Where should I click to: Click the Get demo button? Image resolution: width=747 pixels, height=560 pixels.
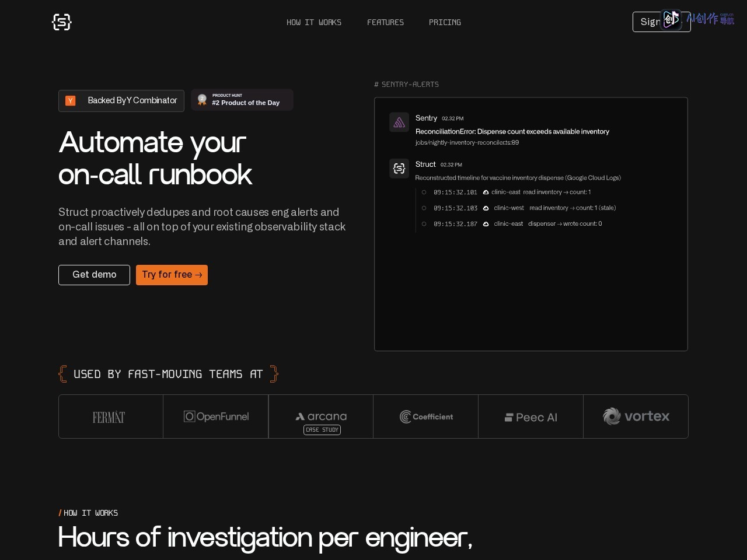click(94, 275)
